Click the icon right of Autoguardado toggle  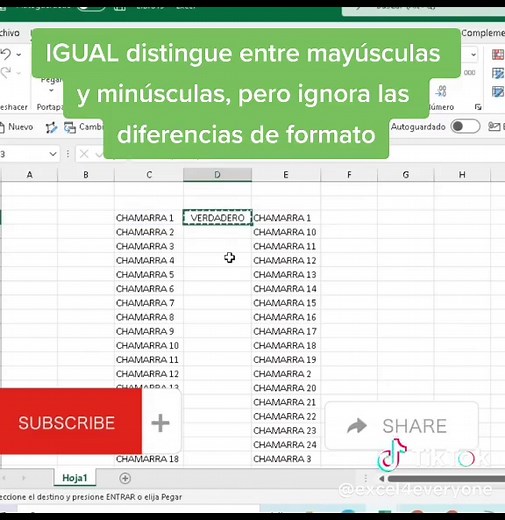tap(494, 126)
